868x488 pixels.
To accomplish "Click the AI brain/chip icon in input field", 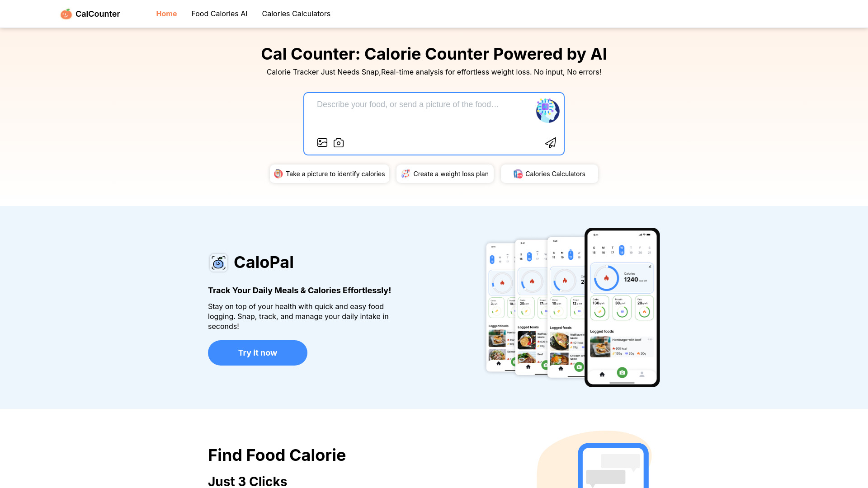I will pos(547,110).
